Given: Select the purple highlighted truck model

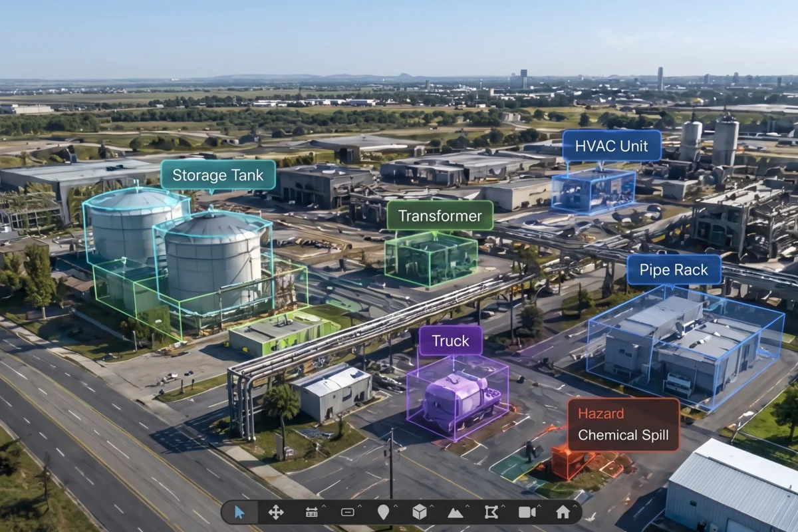Looking at the screenshot, I should (x=460, y=401).
